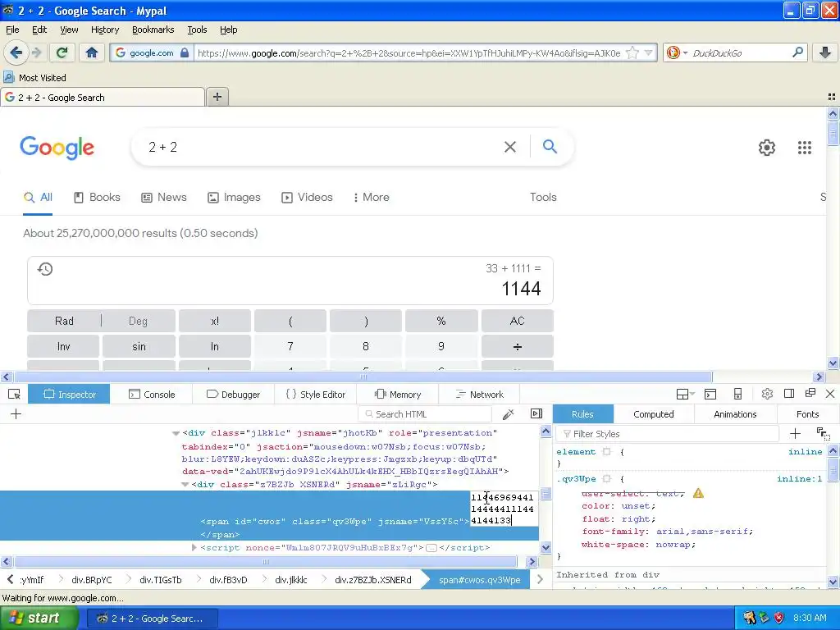Switch calculator to Rad mode
The width and height of the screenshot is (840, 630).
[x=64, y=321]
